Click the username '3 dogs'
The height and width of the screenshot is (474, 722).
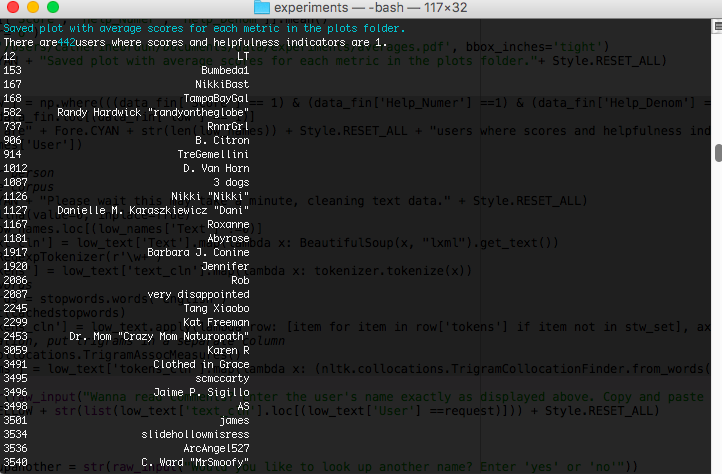coord(231,182)
